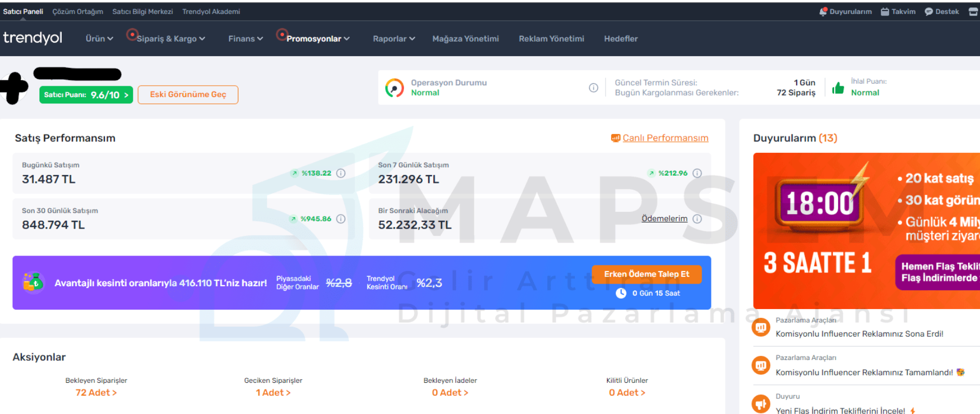
Task: Open the Hedefler menu item
Action: (x=621, y=38)
